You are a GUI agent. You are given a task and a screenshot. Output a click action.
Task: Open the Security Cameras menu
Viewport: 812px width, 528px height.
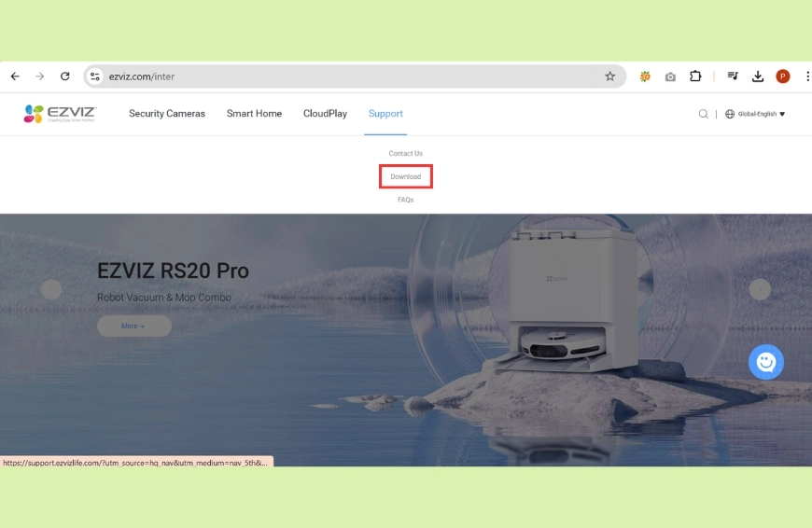167,114
